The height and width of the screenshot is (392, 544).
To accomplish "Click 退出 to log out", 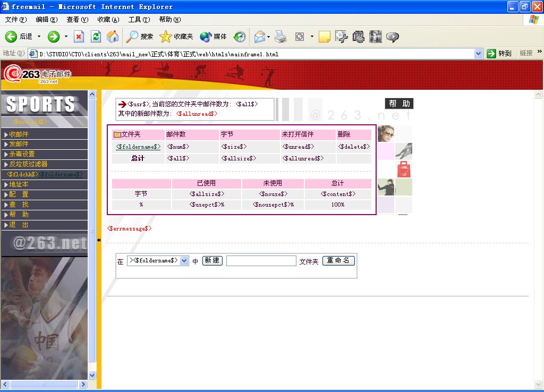I will pyautogui.click(x=19, y=225).
